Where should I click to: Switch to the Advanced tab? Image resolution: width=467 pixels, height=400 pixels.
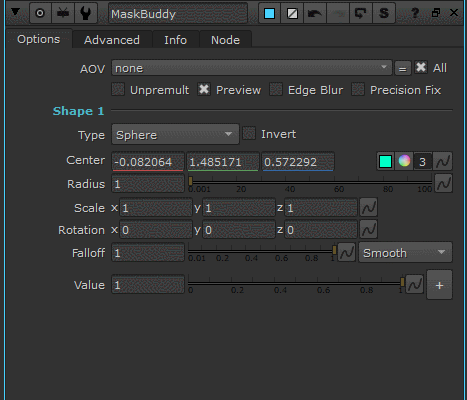click(x=112, y=40)
